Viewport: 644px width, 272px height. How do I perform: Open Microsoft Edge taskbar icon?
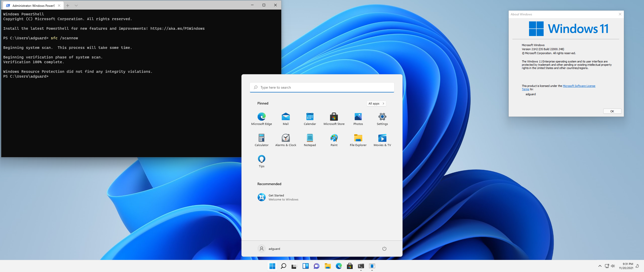click(x=339, y=266)
